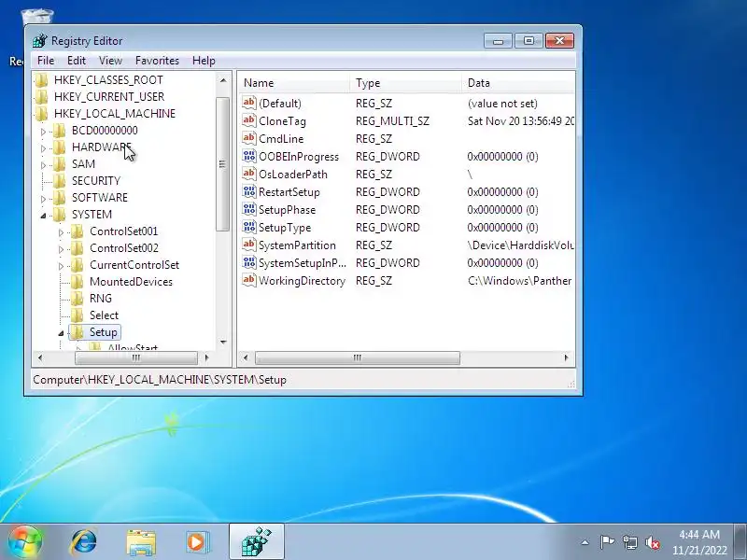Screen dimensions: 747x560
Task: Open the Edit menu
Action: (77, 61)
